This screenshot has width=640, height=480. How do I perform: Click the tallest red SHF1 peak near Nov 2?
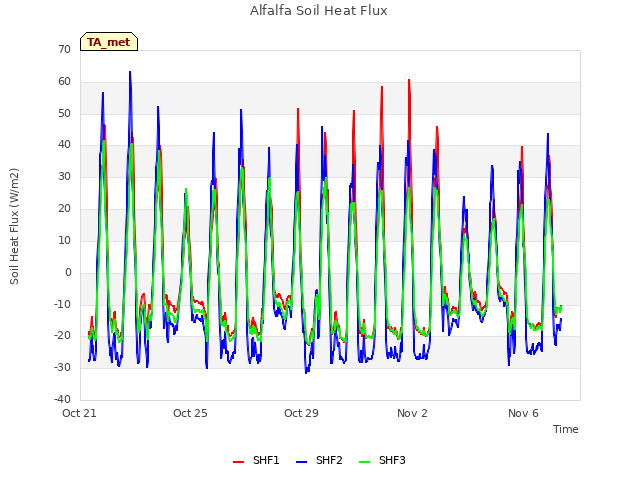pyautogui.click(x=409, y=80)
